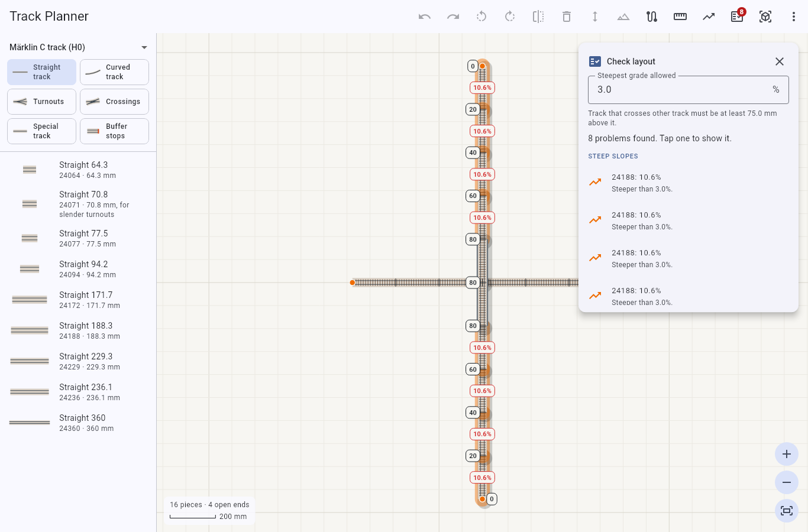Click the Steepest grade allowed field
The image size is (808, 532).
click(x=689, y=90)
